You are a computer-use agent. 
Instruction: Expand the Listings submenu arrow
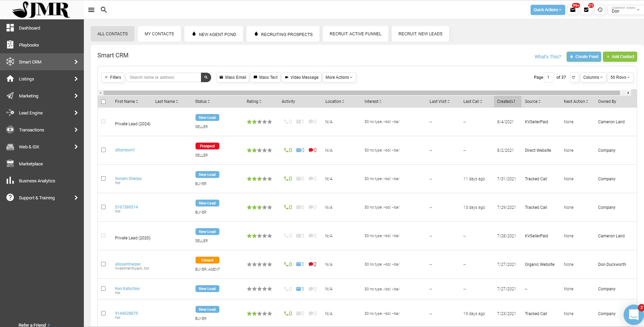[x=76, y=79]
